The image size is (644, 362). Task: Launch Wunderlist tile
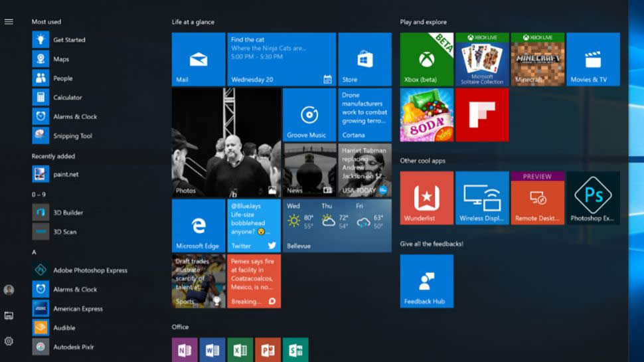426,198
